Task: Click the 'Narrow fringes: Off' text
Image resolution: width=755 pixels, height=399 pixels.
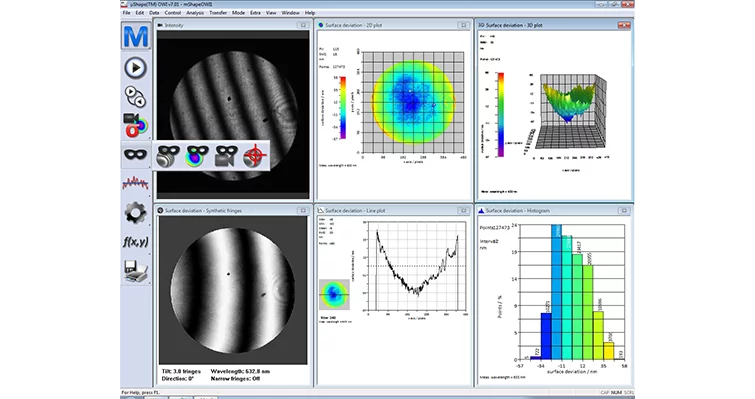Action: point(235,379)
